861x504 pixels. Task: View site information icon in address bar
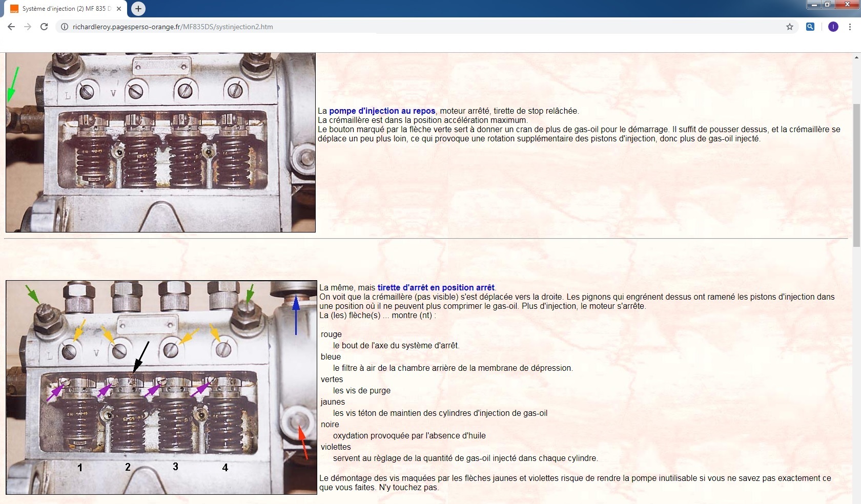(65, 27)
